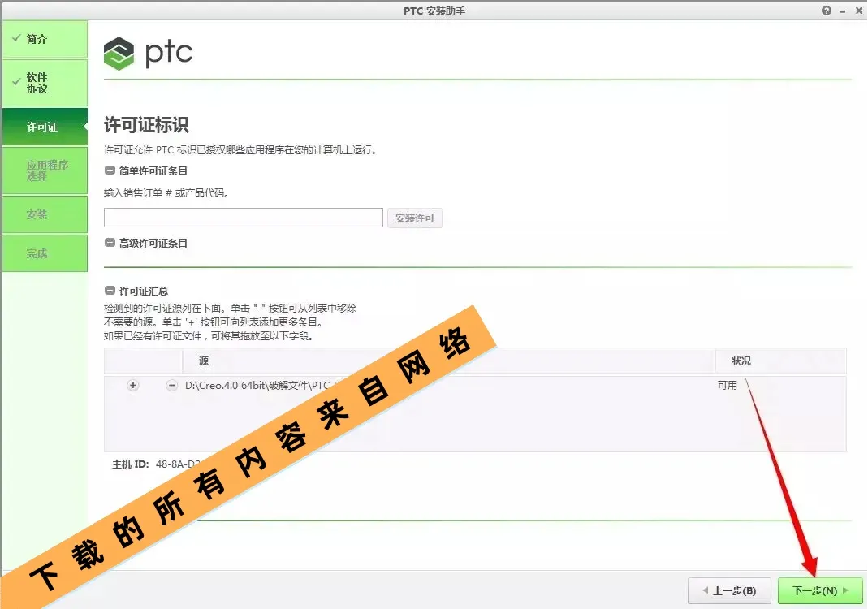Click the 许可证标识 heading

click(147, 124)
